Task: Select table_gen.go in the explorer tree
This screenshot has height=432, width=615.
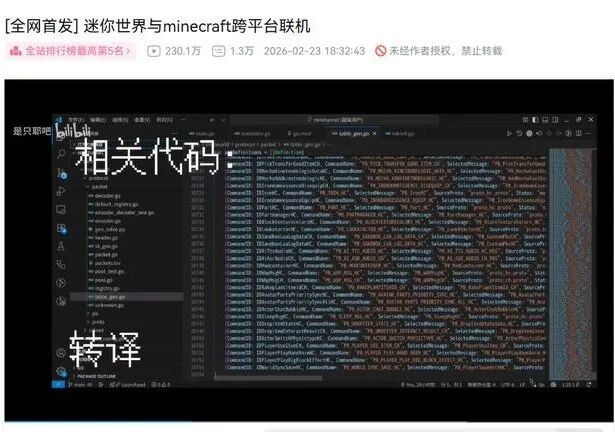Action: coord(127,297)
